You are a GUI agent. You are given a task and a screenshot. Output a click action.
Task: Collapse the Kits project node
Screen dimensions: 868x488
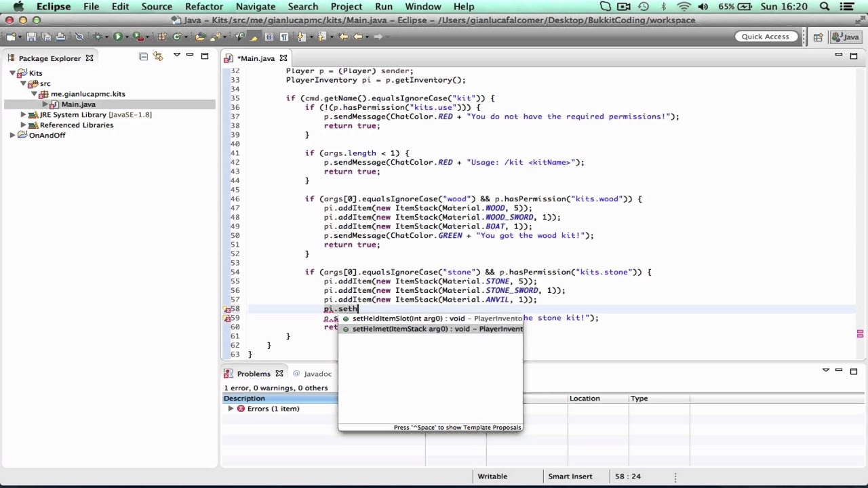coord(12,73)
